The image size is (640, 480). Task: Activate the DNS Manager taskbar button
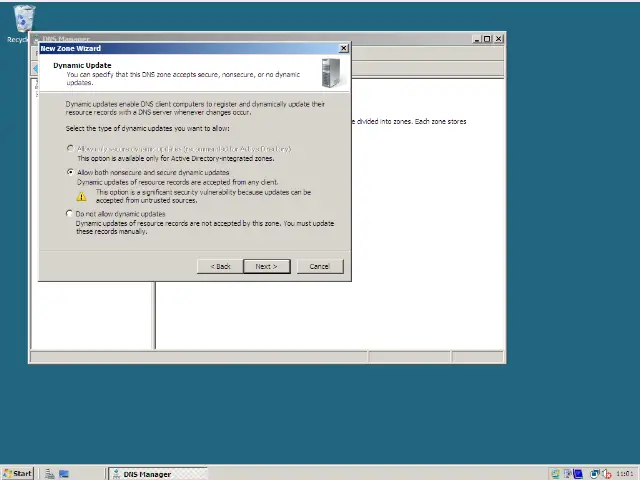pos(158,474)
